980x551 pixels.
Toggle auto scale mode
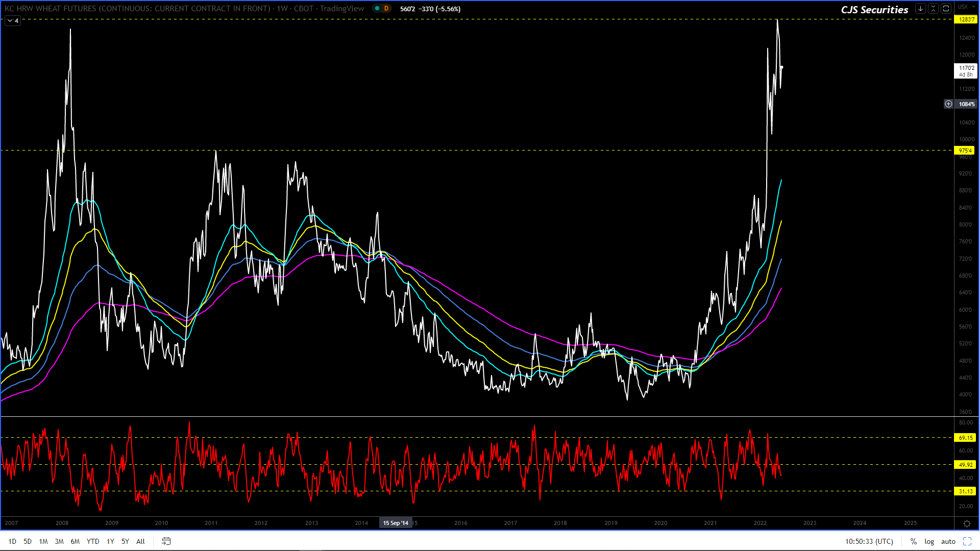pos(948,541)
